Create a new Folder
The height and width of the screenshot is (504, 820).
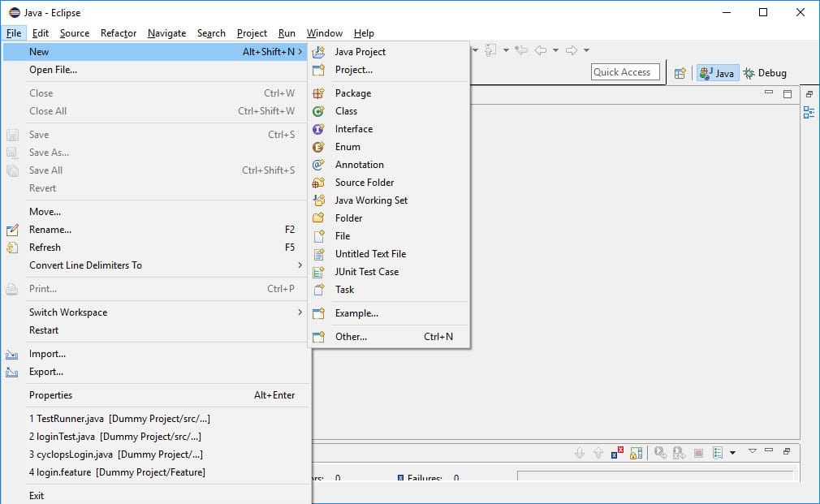pos(389,218)
